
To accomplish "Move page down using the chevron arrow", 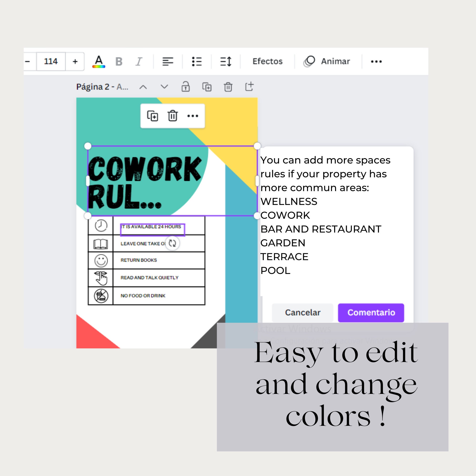I will pos(164,87).
